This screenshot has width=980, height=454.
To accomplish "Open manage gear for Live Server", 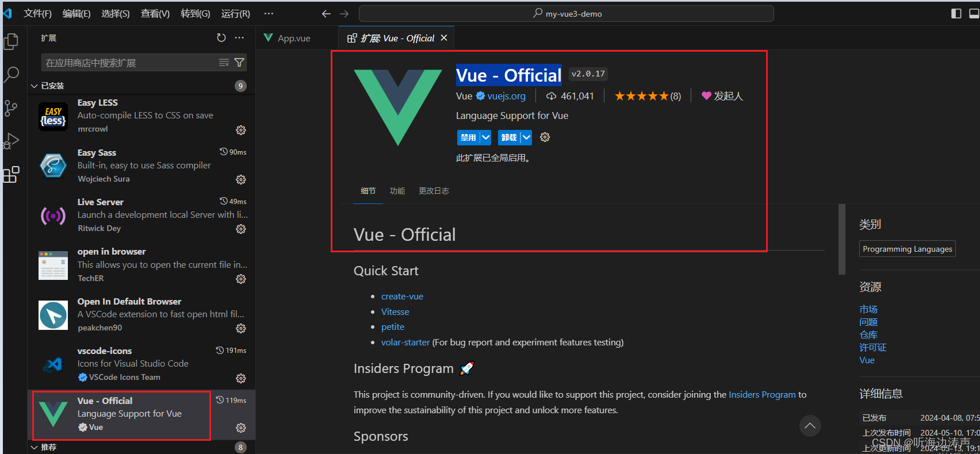I will tap(241, 229).
